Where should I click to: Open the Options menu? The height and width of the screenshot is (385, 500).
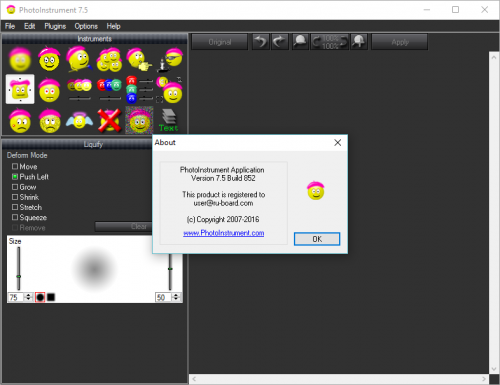pyautogui.click(x=86, y=26)
